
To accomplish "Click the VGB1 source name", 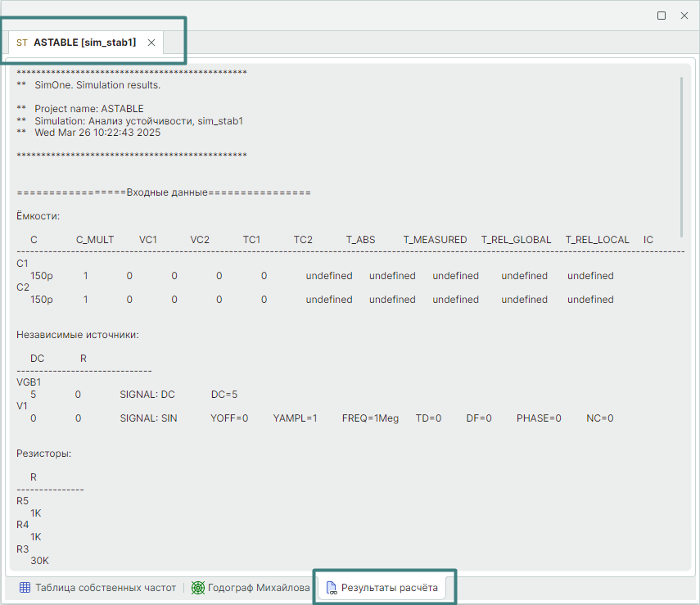I will tap(29, 382).
